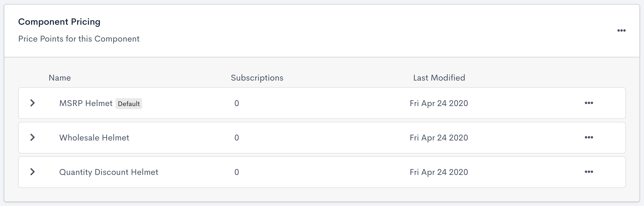
Task: Click the MSRP Helmet subscriptions count
Action: pos(237,103)
